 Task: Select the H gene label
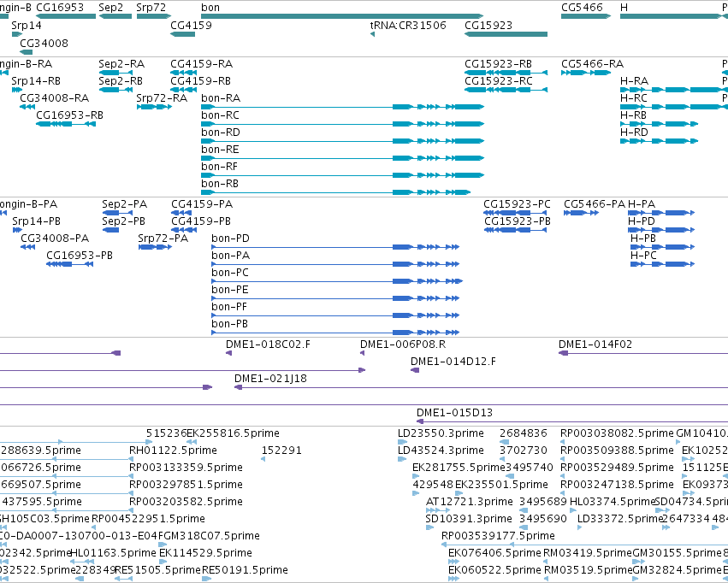tap(624, 8)
